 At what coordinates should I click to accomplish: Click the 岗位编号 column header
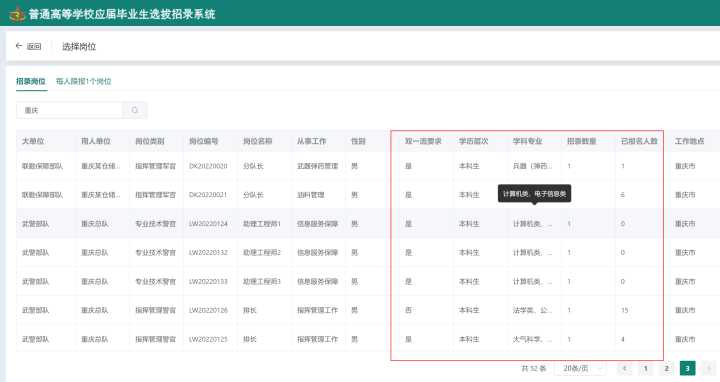coord(203,141)
